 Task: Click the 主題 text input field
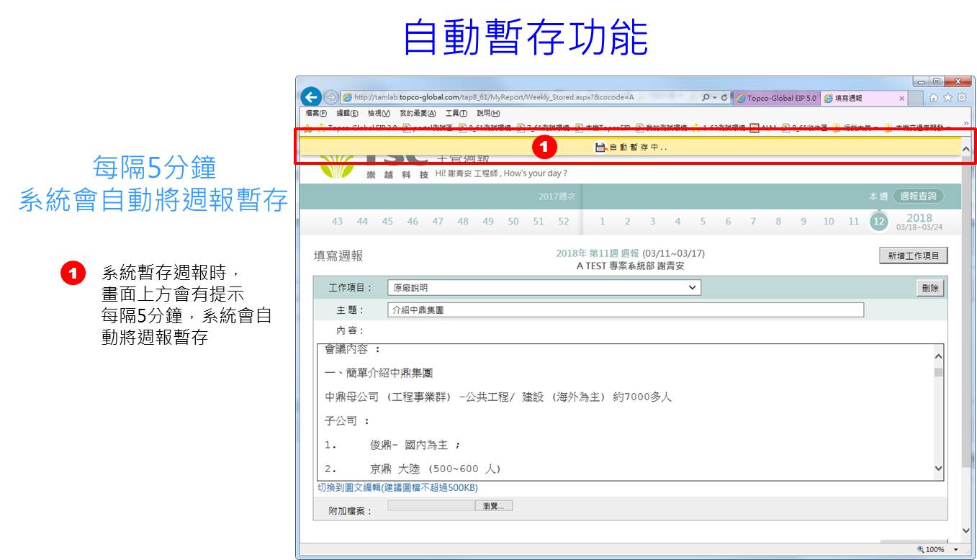click(x=625, y=310)
